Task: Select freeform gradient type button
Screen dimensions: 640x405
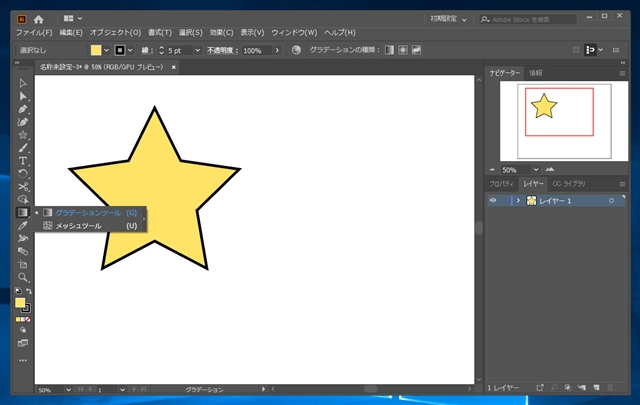Action: [x=416, y=50]
